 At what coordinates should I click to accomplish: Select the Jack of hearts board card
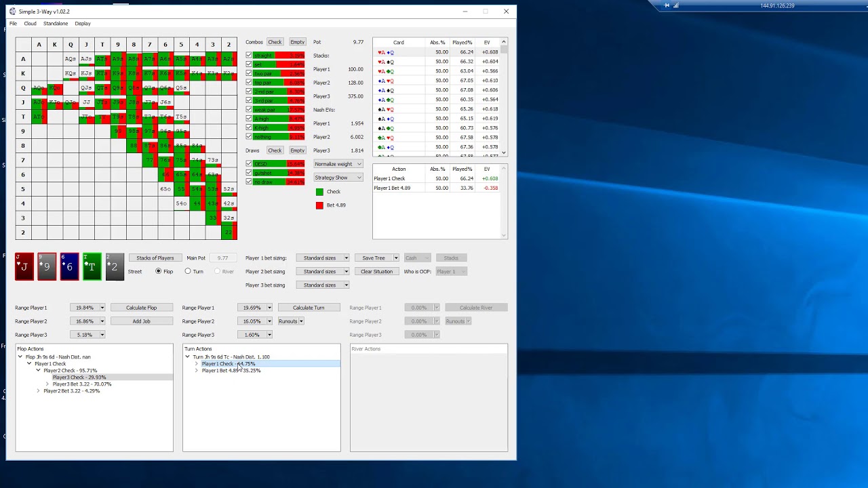click(24, 266)
